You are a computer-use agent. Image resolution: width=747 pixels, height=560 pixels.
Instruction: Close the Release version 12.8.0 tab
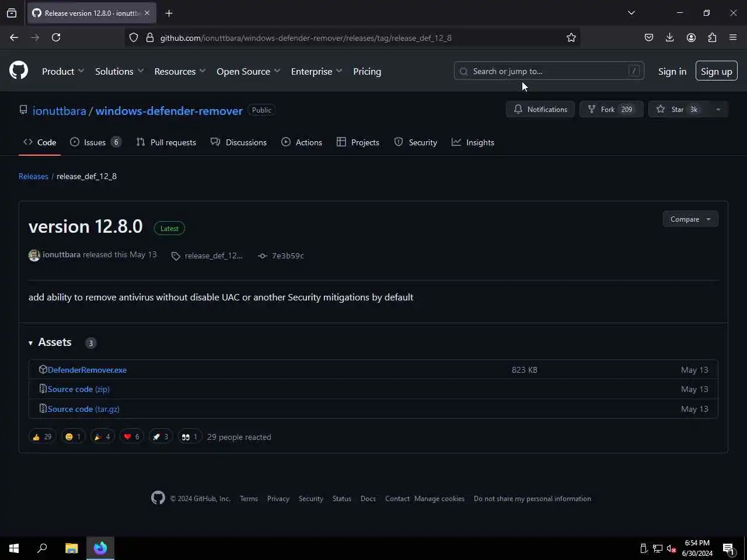coord(147,13)
